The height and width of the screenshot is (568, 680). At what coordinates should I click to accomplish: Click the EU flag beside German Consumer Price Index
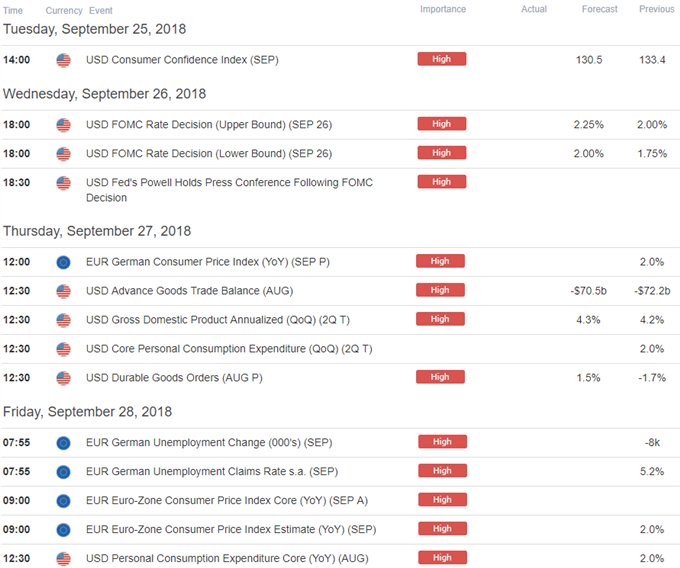63,262
